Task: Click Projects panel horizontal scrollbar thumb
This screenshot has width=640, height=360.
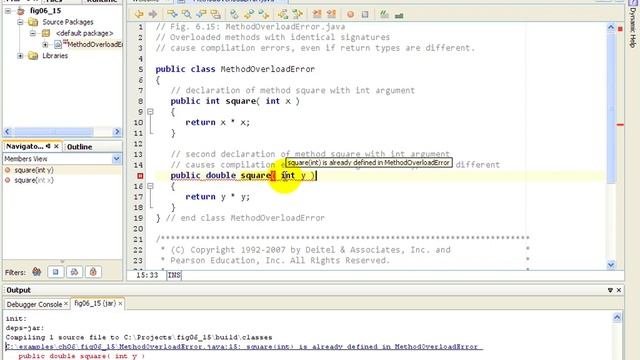Action: (x=54, y=132)
